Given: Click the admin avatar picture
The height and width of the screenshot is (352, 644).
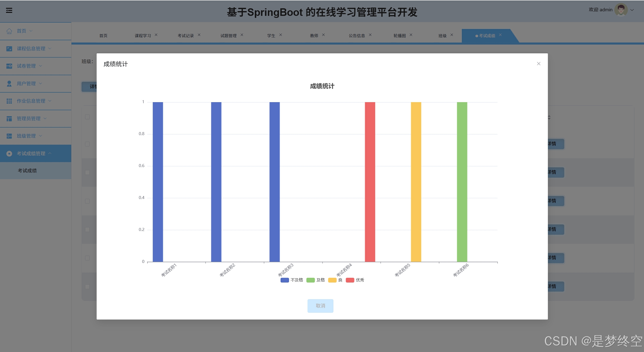Looking at the screenshot, I should click(x=621, y=10).
